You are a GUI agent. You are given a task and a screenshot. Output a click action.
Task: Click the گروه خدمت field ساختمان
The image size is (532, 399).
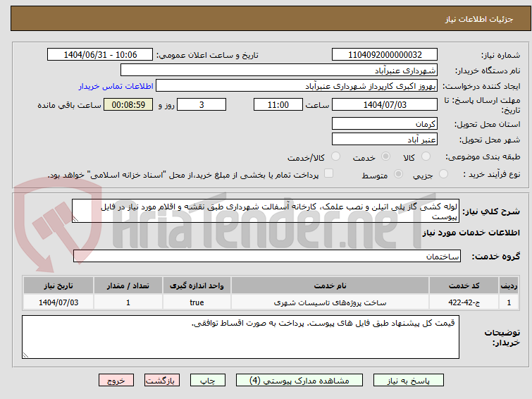click(x=266, y=256)
